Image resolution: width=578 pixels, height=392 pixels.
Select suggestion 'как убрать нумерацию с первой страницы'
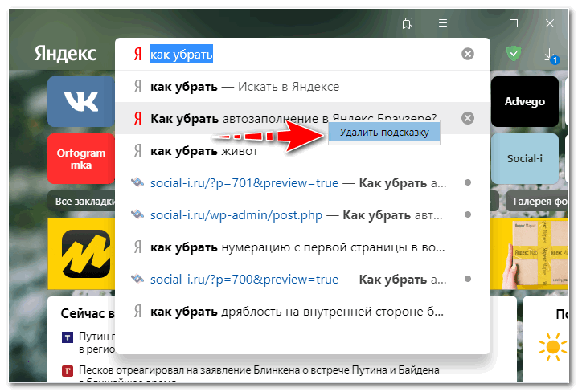[x=302, y=247]
